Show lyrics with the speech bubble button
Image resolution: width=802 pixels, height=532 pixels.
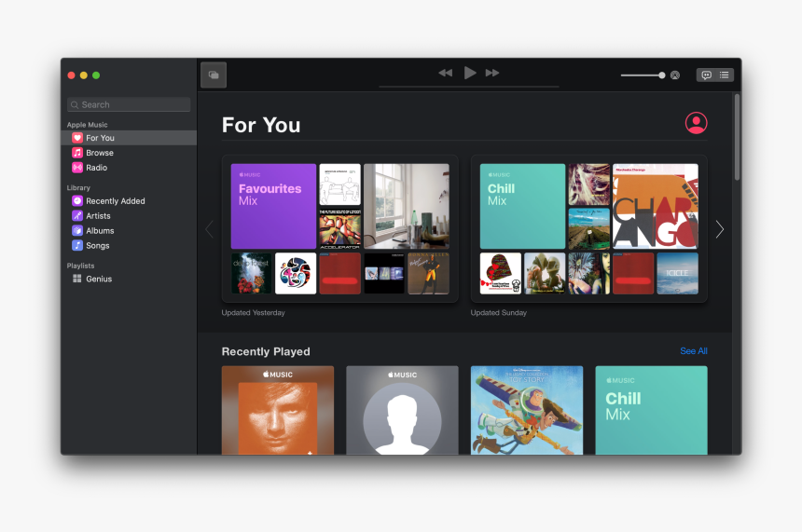(706, 75)
